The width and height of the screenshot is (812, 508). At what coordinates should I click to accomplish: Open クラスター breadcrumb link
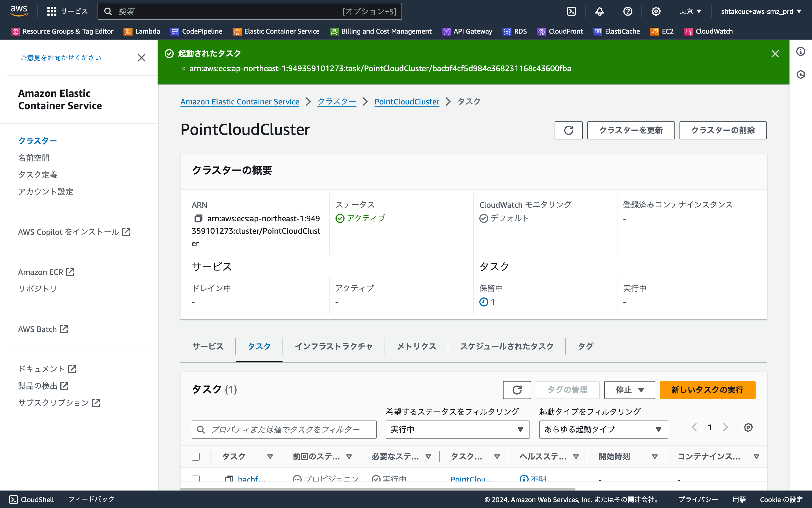tap(337, 102)
